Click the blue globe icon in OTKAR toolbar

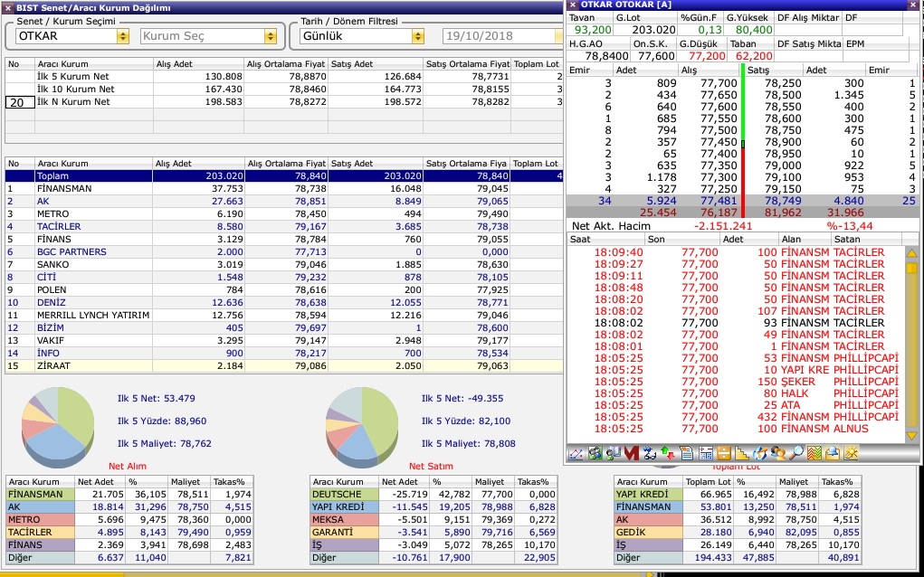(x=760, y=453)
